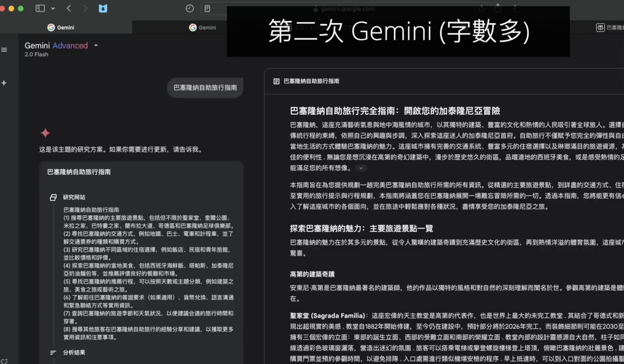
Task: Click the reader view page icon
Action: 207,9
